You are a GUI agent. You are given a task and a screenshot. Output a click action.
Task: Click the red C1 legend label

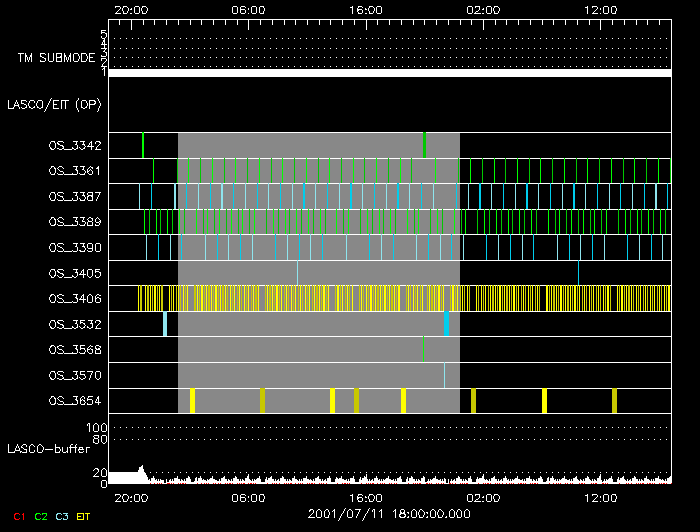click(16, 516)
